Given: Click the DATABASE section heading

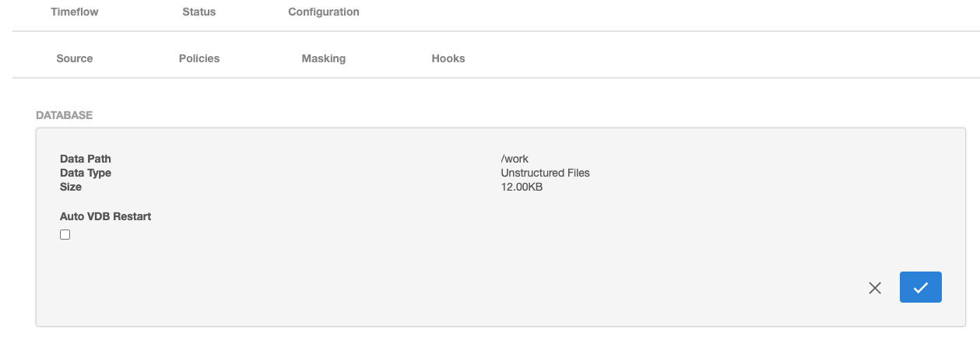Looking at the screenshot, I should (64, 115).
